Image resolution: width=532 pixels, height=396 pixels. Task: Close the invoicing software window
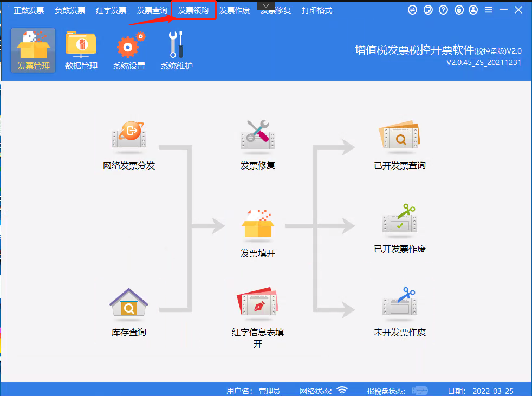click(518, 10)
